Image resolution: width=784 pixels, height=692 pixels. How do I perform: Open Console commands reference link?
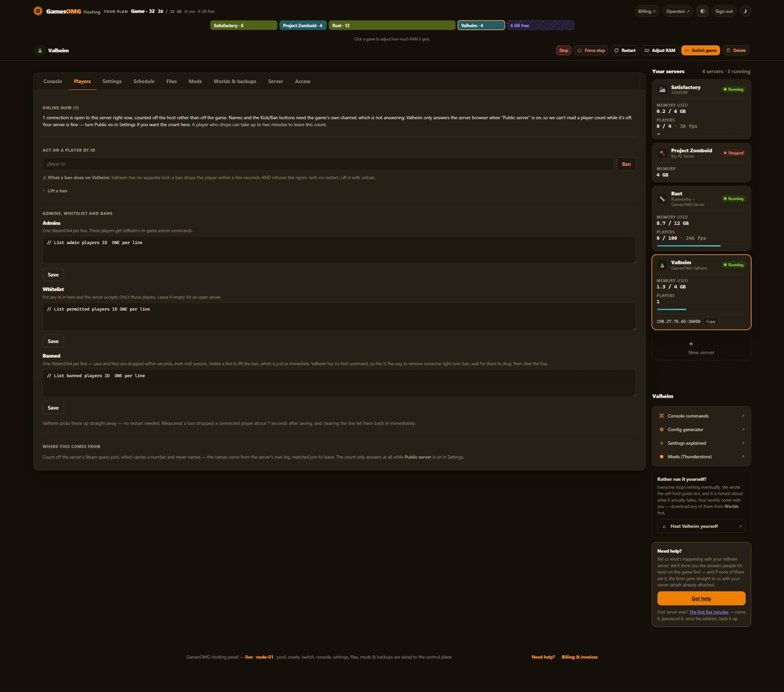pos(701,416)
